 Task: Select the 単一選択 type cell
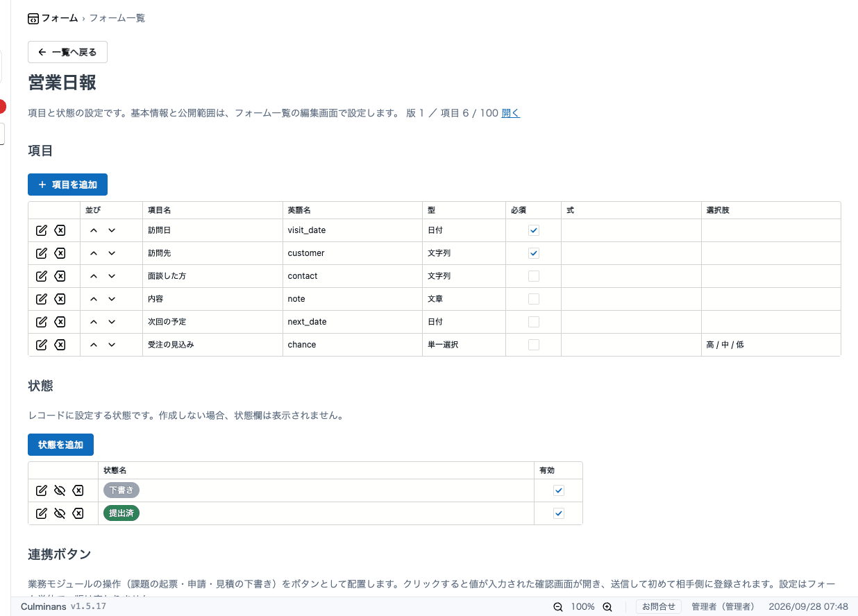coord(464,345)
